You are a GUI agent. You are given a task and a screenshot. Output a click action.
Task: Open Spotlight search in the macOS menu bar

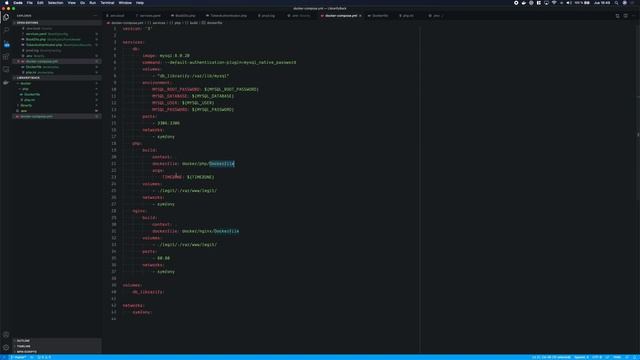pos(616,3)
